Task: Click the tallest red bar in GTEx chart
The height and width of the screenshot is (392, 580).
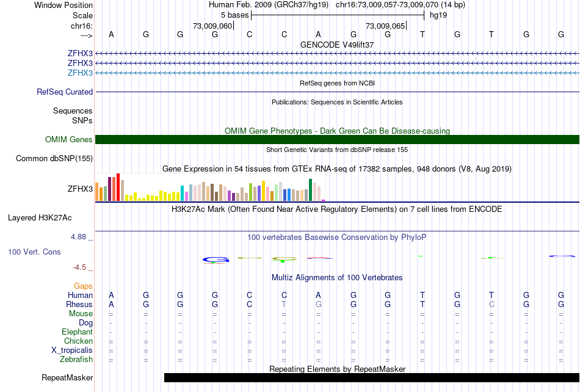Action: click(x=118, y=187)
